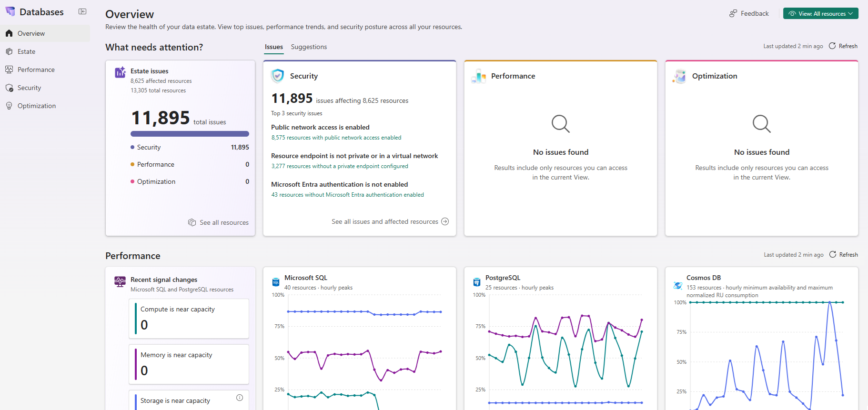Click the arrow circle beside See all issues
Screen dimensions: 868x410
[x=445, y=221]
